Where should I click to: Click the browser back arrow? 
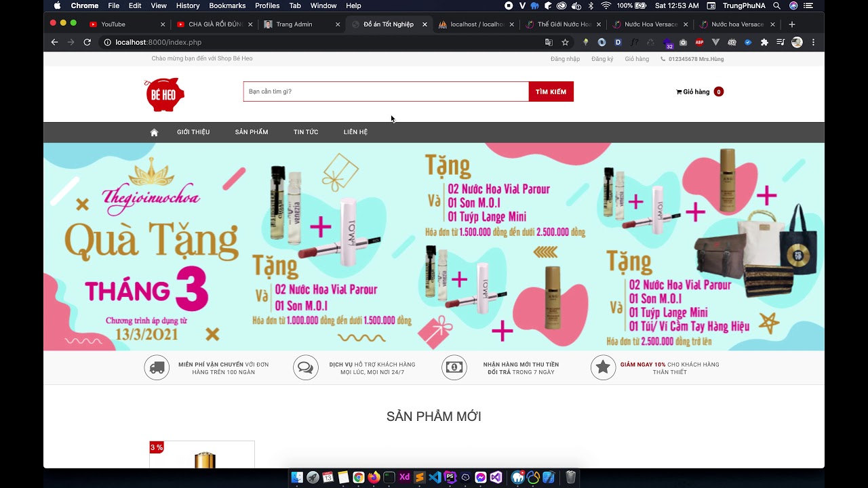pos(55,42)
